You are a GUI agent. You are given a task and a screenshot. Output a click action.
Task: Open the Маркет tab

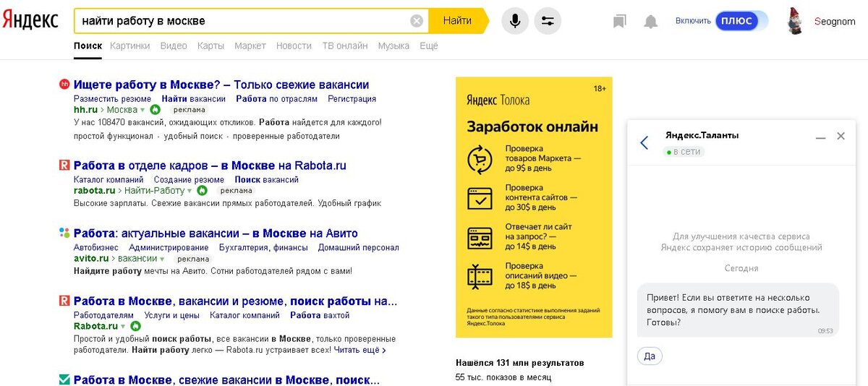coord(250,46)
